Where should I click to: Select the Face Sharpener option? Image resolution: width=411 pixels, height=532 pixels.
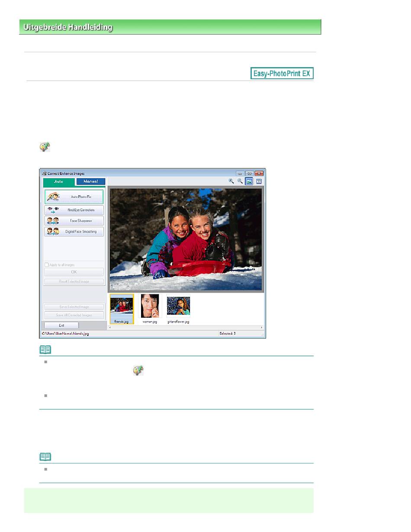click(x=74, y=221)
